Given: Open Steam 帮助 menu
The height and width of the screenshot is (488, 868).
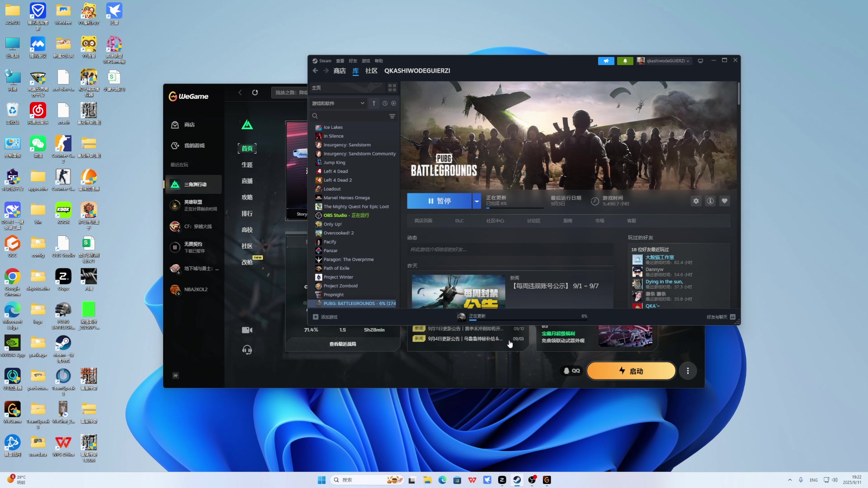Looking at the screenshot, I should [379, 61].
